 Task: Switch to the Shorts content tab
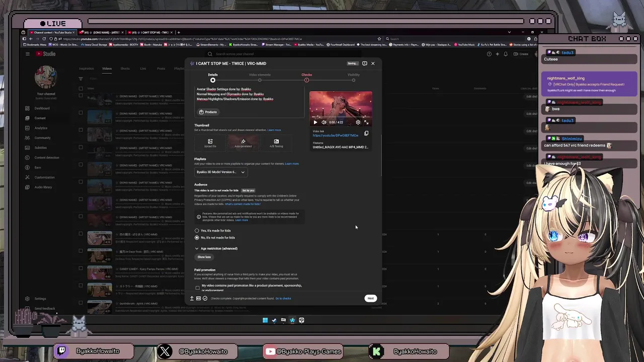click(x=125, y=68)
